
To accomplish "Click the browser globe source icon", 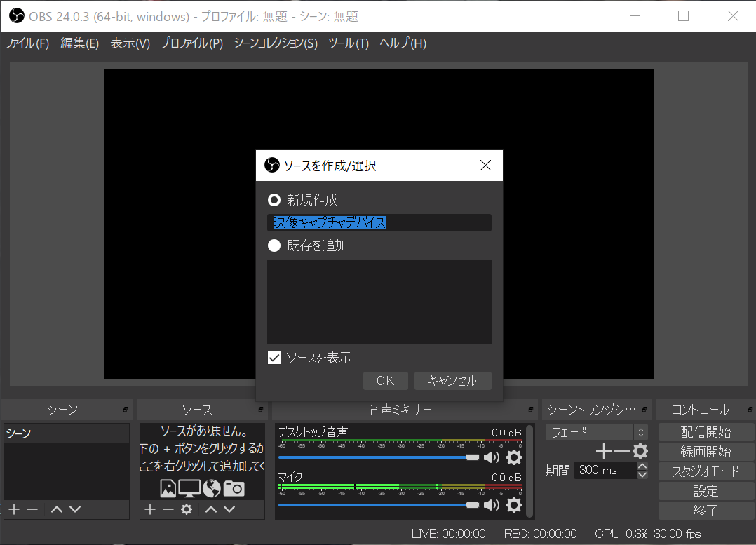I will tap(211, 489).
